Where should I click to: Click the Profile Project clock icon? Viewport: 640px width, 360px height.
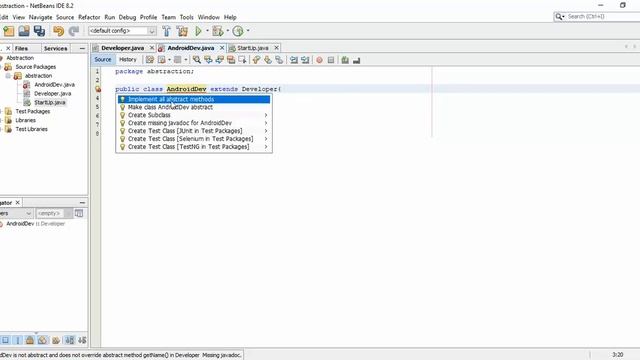(x=238, y=31)
